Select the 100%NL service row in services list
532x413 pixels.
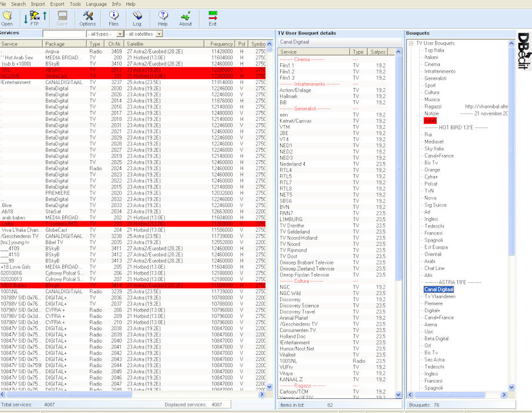tap(133, 292)
